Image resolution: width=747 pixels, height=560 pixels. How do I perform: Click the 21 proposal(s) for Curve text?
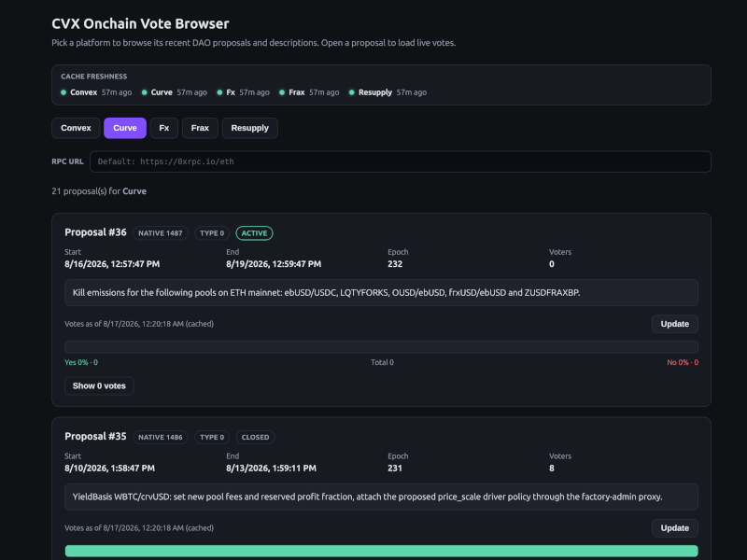coord(99,191)
